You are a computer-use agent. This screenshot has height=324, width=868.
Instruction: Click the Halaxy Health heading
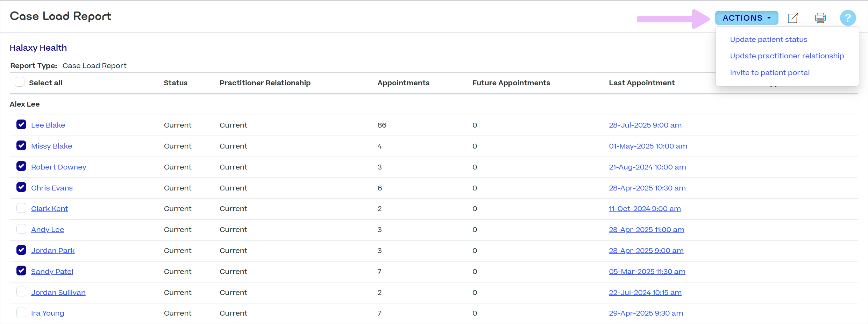click(38, 48)
